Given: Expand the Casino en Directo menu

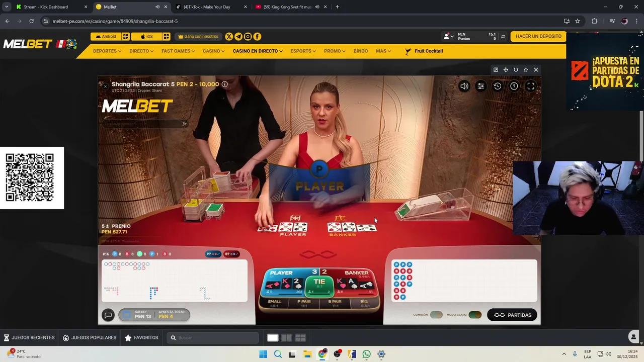Looking at the screenshot, I should [258, 51].
